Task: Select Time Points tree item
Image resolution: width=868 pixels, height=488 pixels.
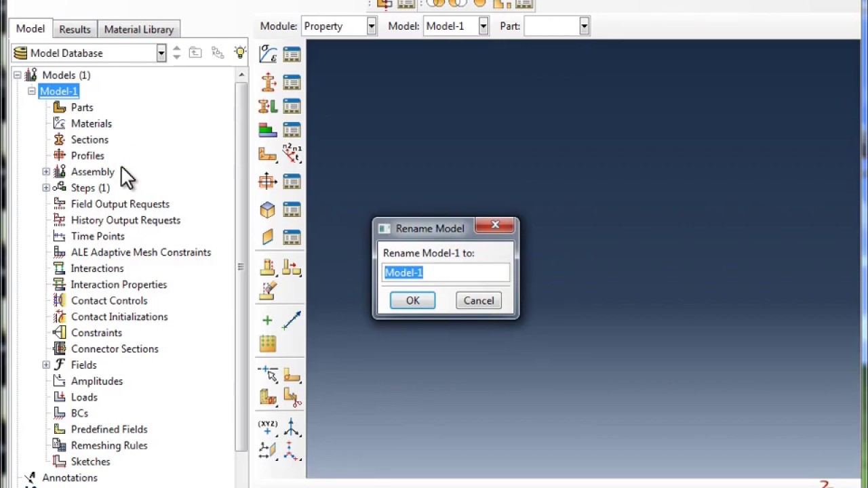Action: 98,236
